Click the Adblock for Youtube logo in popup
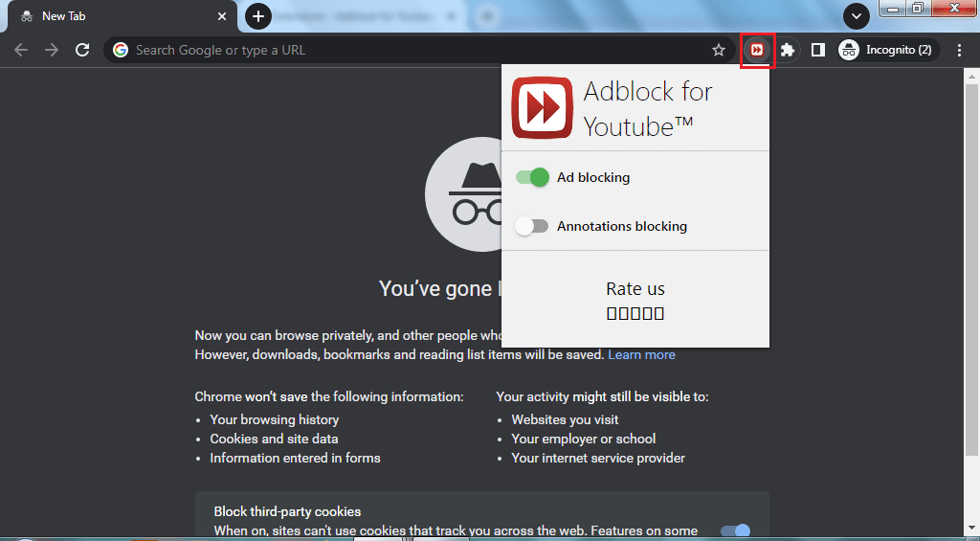 [x=542, y=108]
